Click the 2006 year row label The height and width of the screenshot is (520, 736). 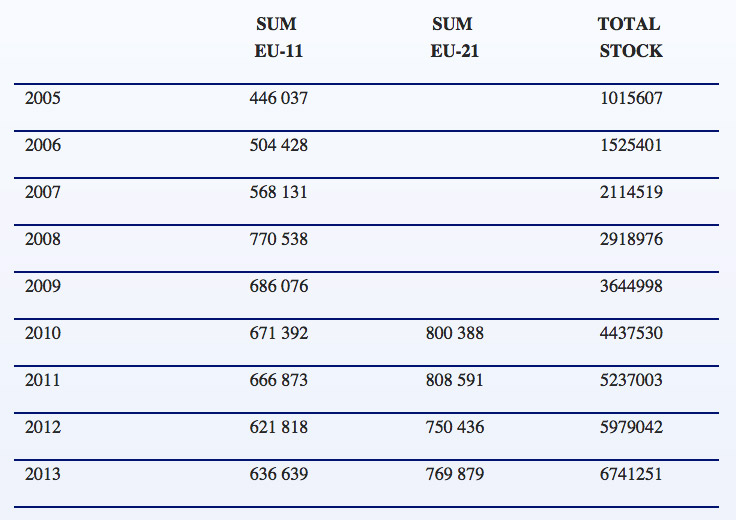[43, 145]
